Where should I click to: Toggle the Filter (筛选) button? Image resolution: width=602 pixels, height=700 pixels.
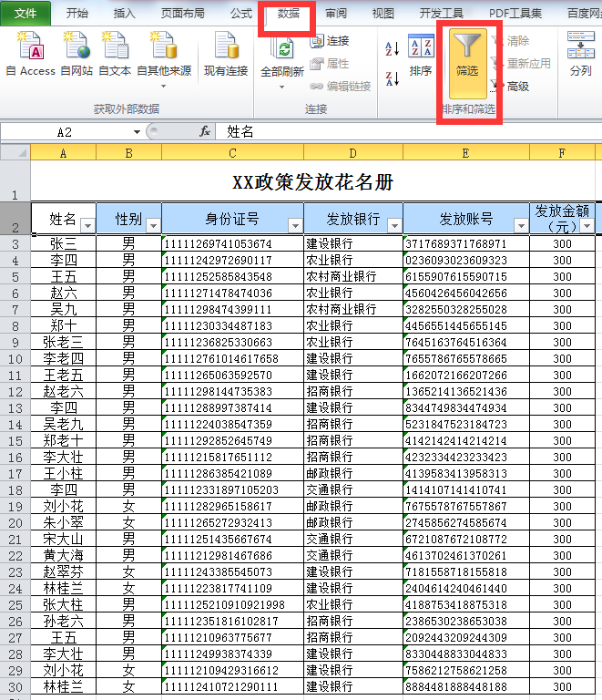(x=467, y=64)
